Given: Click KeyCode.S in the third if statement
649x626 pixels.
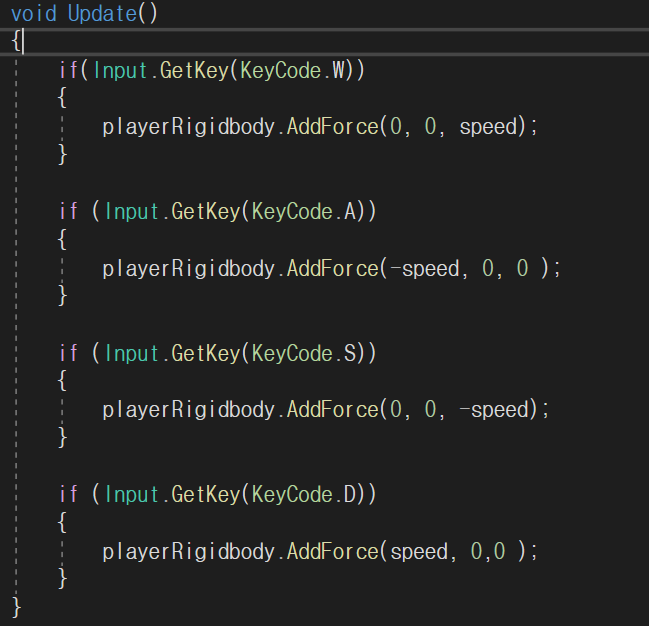Looking at the screenshot, I should pos(304,353).
